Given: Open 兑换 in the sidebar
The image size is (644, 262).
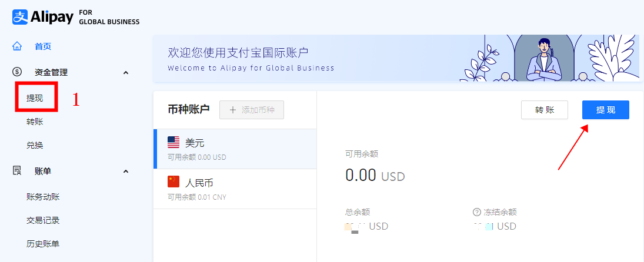Looking at the screenshot, I should coord(35,145).
